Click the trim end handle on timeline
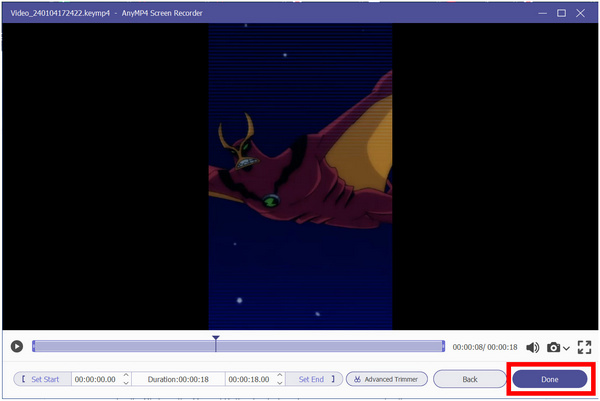The height and width of the screenshot is (401, 600). pyautogui.click(x=443, y=347)
